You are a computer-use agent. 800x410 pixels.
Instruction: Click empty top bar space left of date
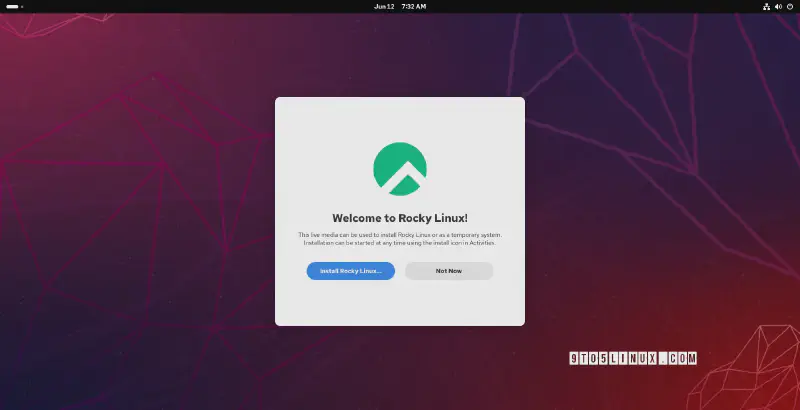(200, 6)
